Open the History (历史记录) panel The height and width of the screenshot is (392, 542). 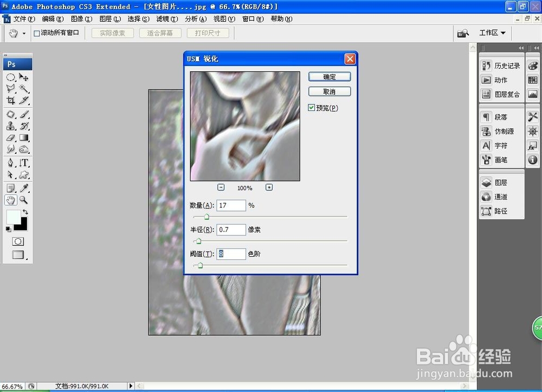click(501, 66)
